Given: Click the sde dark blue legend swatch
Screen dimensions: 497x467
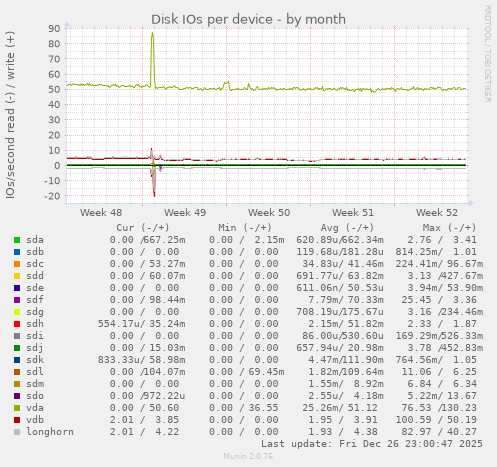Looking at the screenshot, I should [17, 288].
